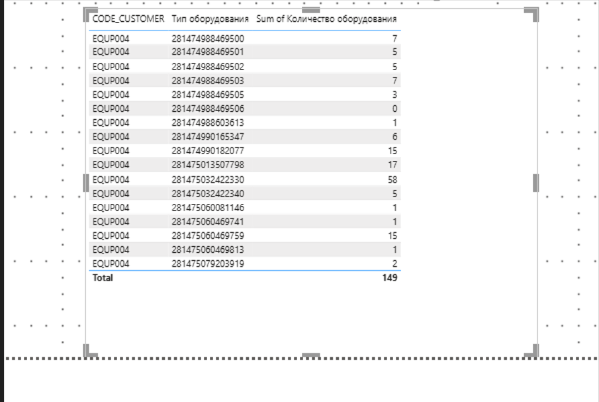Click the quantity value 0
The width and height of the screenshot is (599, 402).
click(395, 109)
